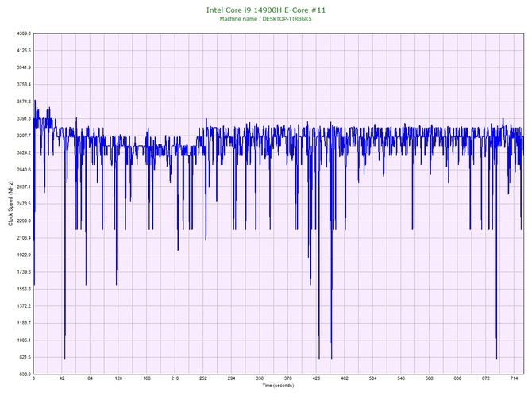
Task: Click the y-axis value 3758.4
Action: click(x=24, y=84)
